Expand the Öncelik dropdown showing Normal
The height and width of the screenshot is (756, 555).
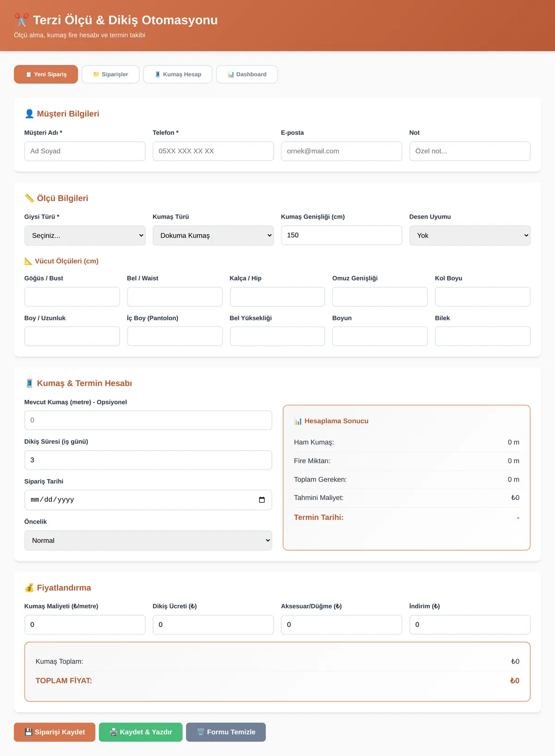pos(148,541)
